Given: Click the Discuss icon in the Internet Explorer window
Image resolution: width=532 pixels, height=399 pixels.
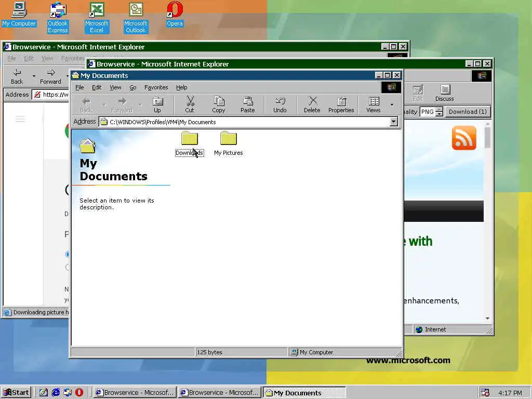Looking at the screenshot, I should coord(445,93).
